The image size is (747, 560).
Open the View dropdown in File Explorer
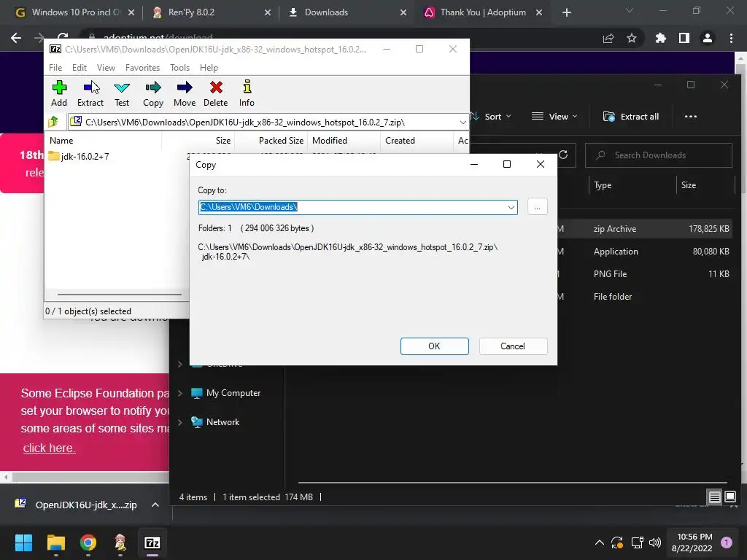click(x=554, y=117)
